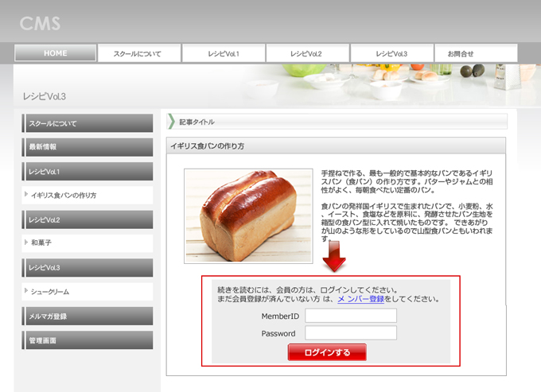Viewport: 541px width, 392px height.
Task: Expand レシピVol.1 sidebar section
Action: 88,172
